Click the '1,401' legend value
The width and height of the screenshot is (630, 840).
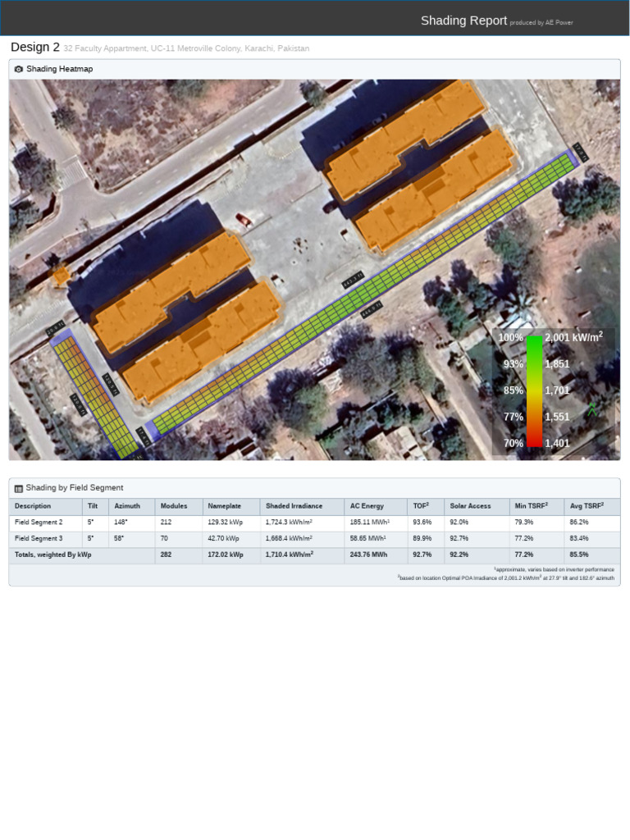tap(557, 444)
